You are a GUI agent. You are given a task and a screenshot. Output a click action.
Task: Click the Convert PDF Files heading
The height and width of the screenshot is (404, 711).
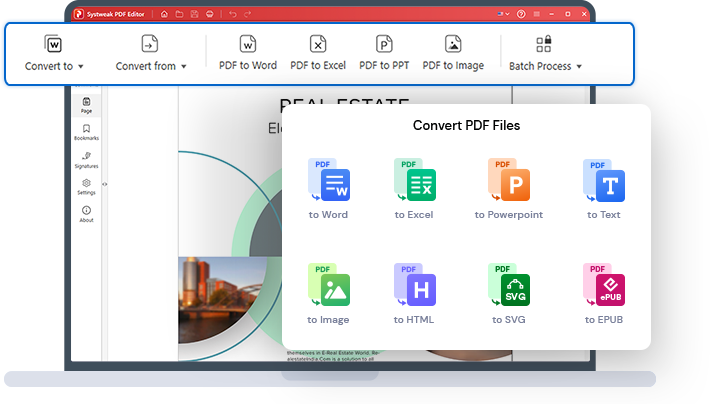click(x=466, y=126)
